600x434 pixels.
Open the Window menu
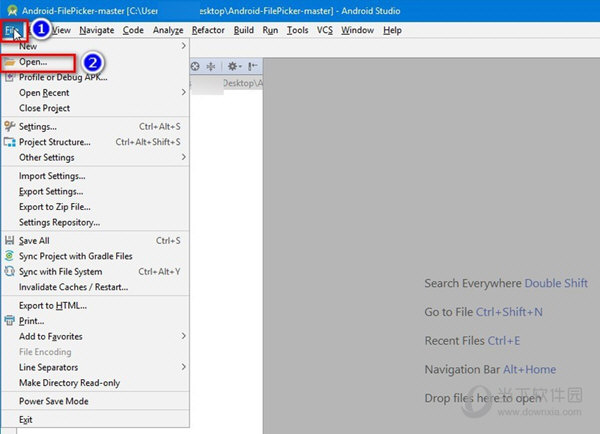pos(357,30)
